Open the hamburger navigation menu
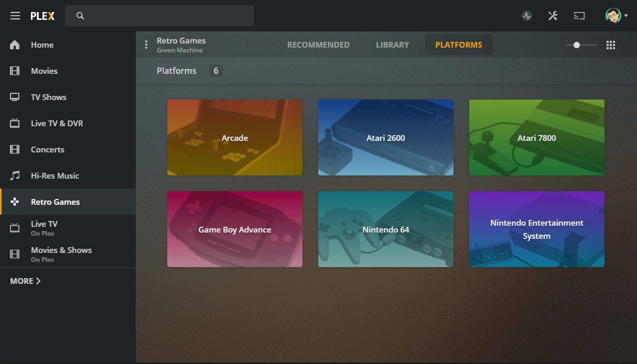 [x=15, y=16]
